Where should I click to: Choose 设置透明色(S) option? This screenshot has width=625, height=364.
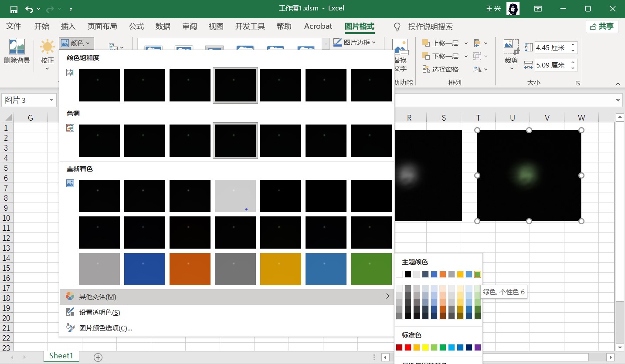(227, 313)
